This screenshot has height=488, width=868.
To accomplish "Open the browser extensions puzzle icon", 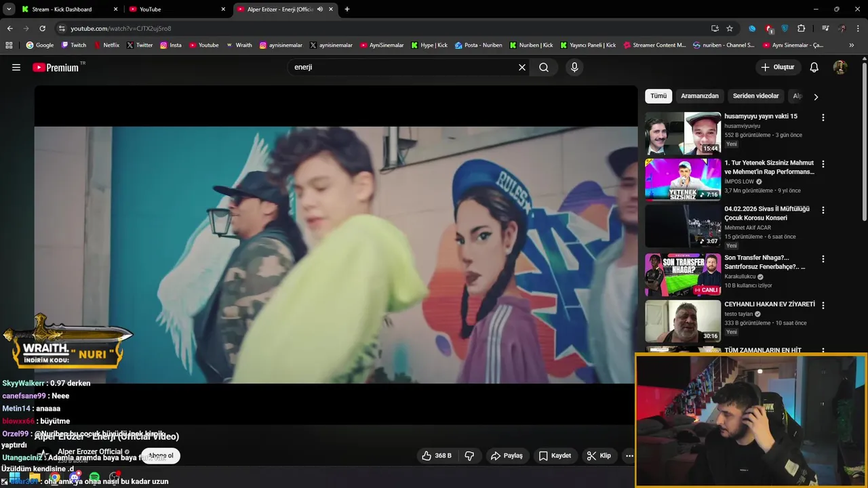I will tap(802, 28).
